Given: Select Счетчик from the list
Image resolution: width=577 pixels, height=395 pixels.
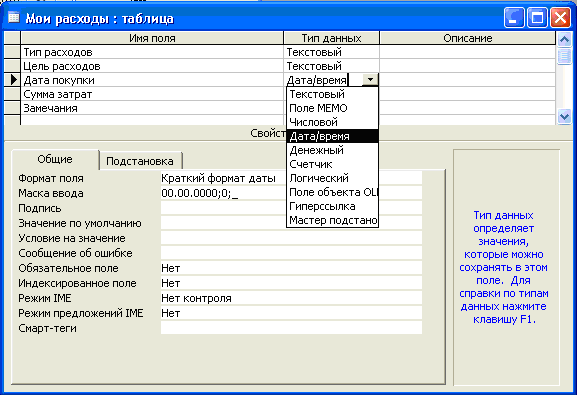Looking at the screenshot, I should (332, 164).
